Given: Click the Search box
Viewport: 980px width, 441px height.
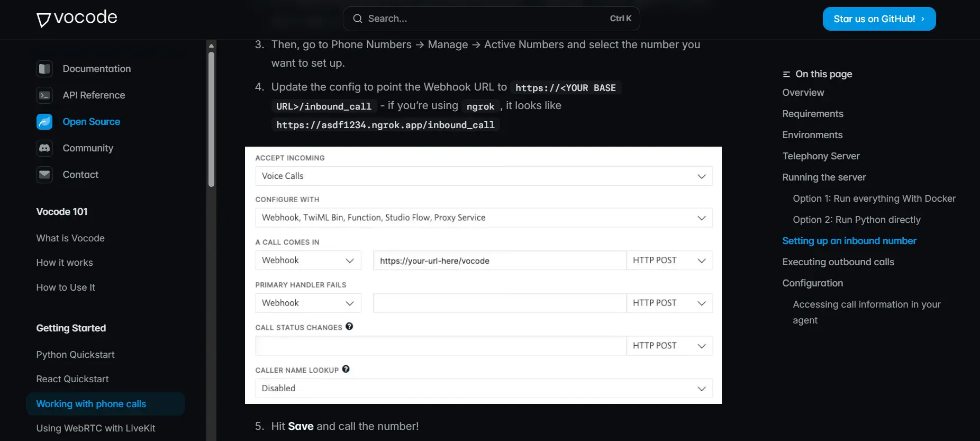Looking at the screenshot, I should pyautogui.click(x=492, y=19).
